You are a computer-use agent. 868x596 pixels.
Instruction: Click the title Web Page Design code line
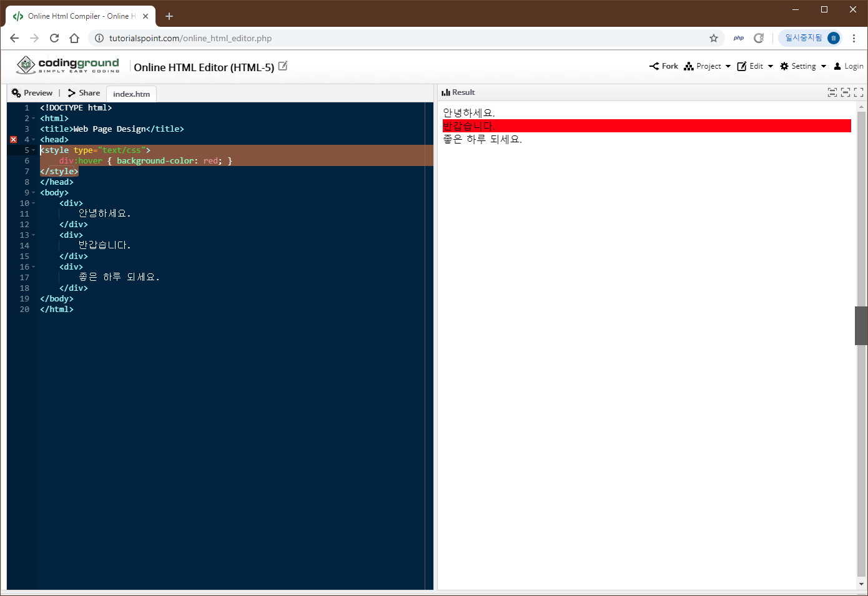112,129
